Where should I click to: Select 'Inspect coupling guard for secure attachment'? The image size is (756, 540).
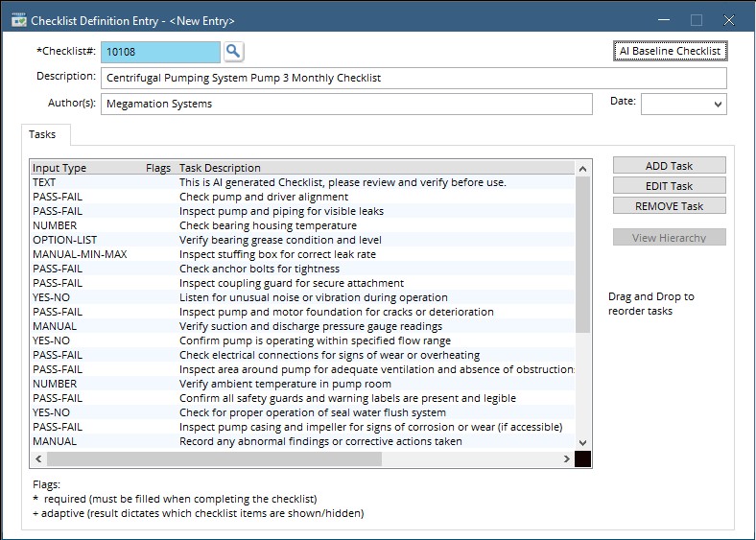click(x=303, y=283)
